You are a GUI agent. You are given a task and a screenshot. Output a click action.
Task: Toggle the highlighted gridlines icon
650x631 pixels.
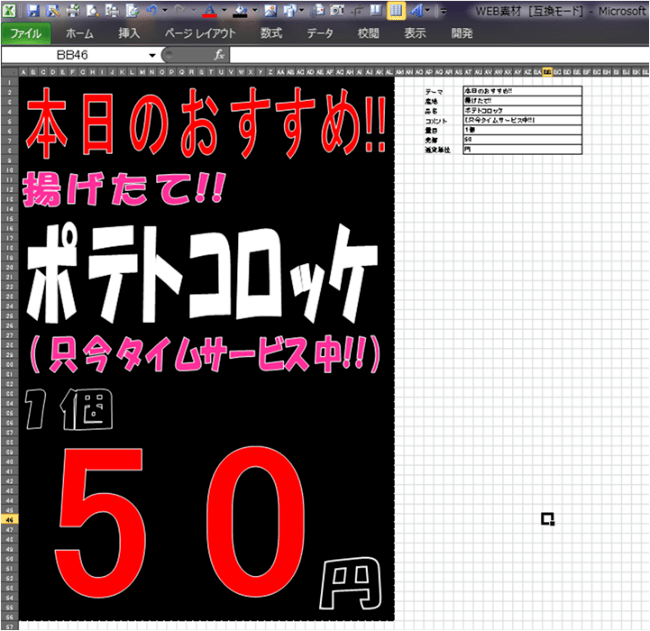396,10
